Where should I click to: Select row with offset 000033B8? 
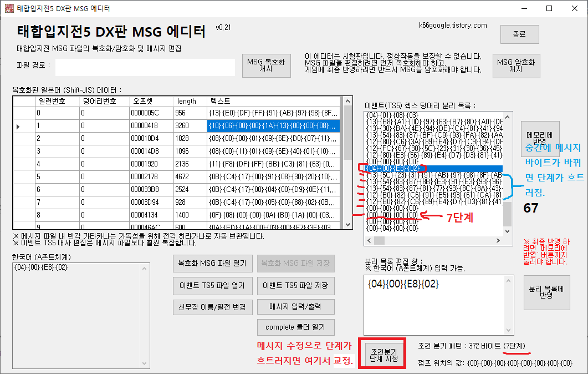[x=177, y=190]
